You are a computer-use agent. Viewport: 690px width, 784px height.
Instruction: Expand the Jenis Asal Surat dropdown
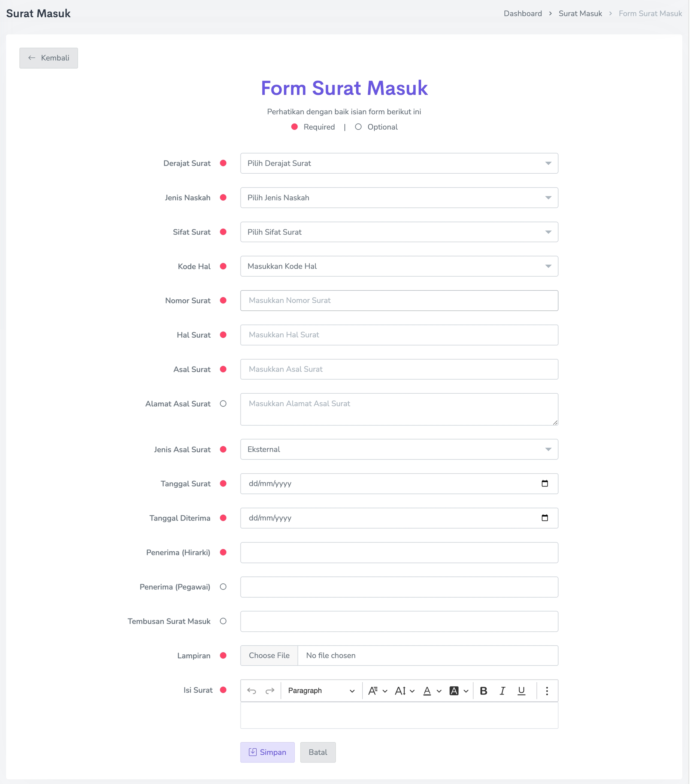(x=399, y=450)
